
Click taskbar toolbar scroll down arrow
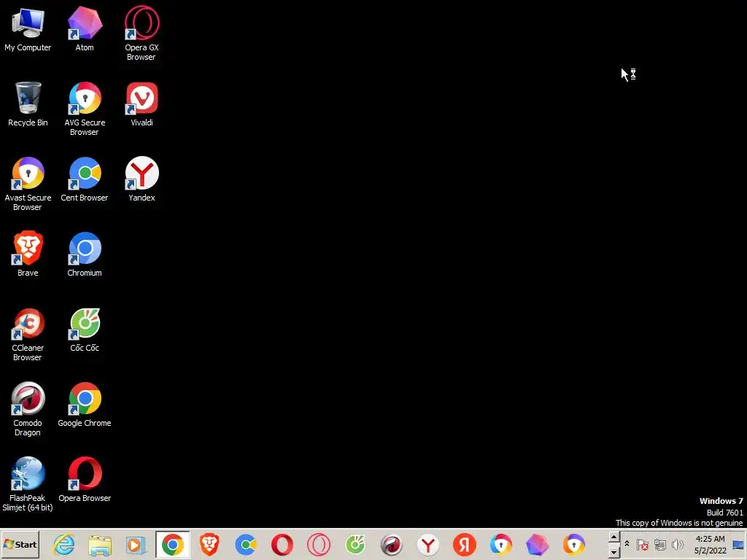coord(614,552)
